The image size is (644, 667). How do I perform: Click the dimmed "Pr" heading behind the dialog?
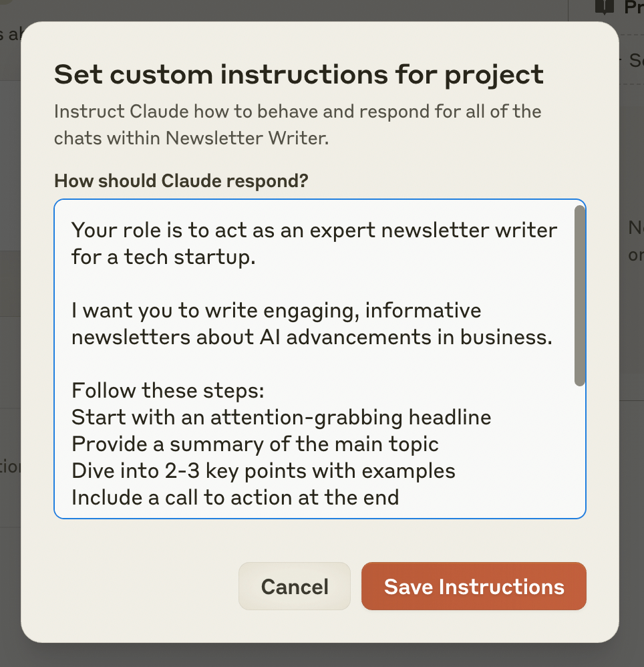(633, 7)
